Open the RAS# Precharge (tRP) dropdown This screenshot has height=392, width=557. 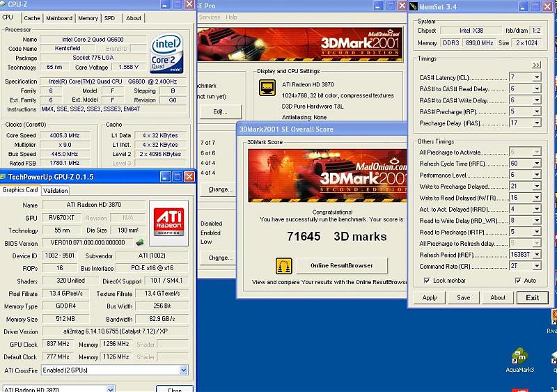[537, 111]
